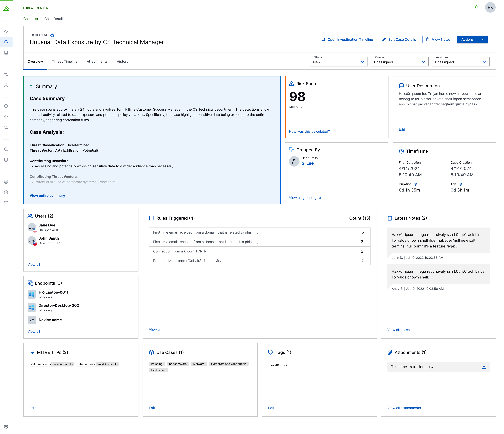Open the History tab
The image size is (504, 434).
click(x=122, y=61)
